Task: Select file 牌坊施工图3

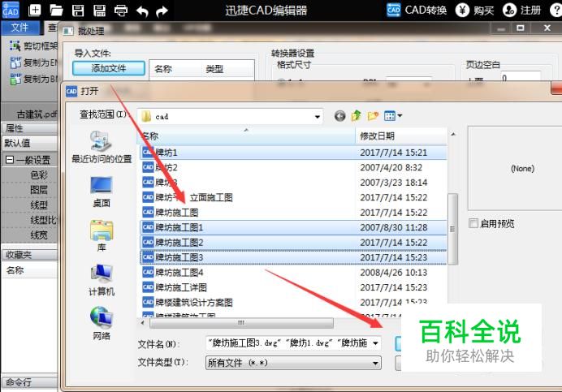Action: coord(293,257)
